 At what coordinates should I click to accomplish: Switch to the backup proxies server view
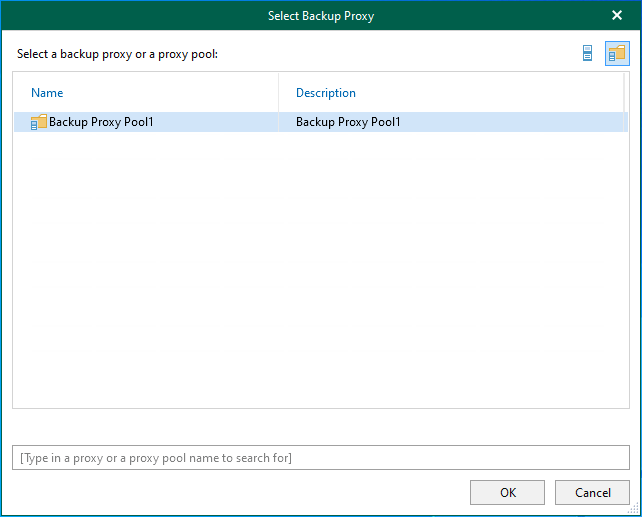click(x=588, y=54)
